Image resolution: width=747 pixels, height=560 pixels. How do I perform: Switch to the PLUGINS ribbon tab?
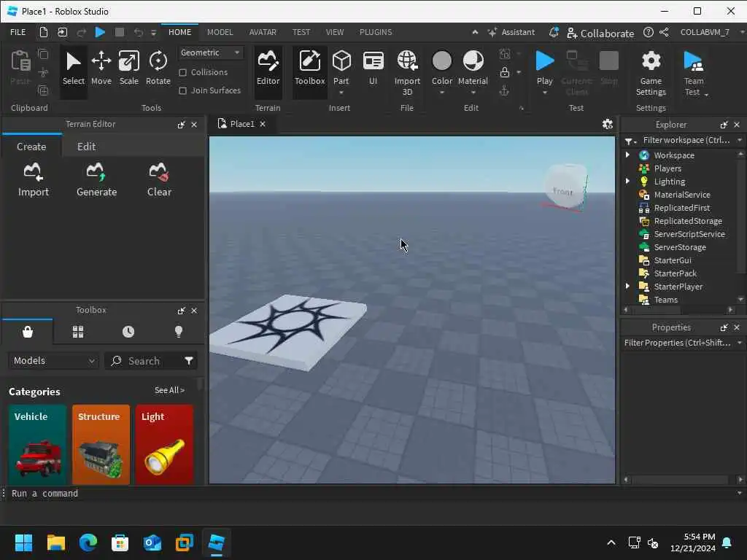(x=376, y=32)
